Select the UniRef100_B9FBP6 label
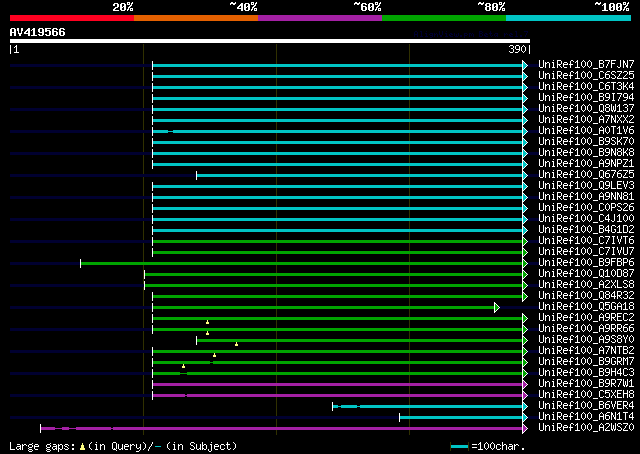This screenshot has height=454, width=640. [586, 263]
